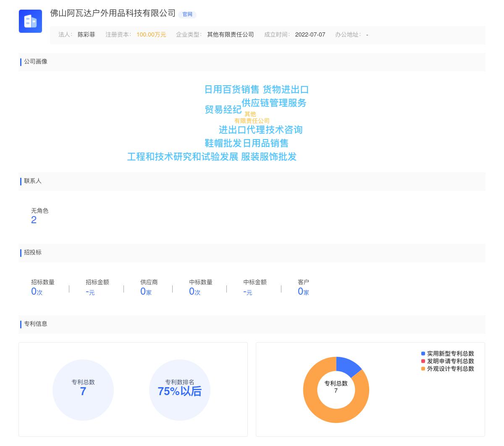Screen dimensions: 504x446
Task: Click the 供应链管理服务 tag in word cloud
Action: [274, 103]
